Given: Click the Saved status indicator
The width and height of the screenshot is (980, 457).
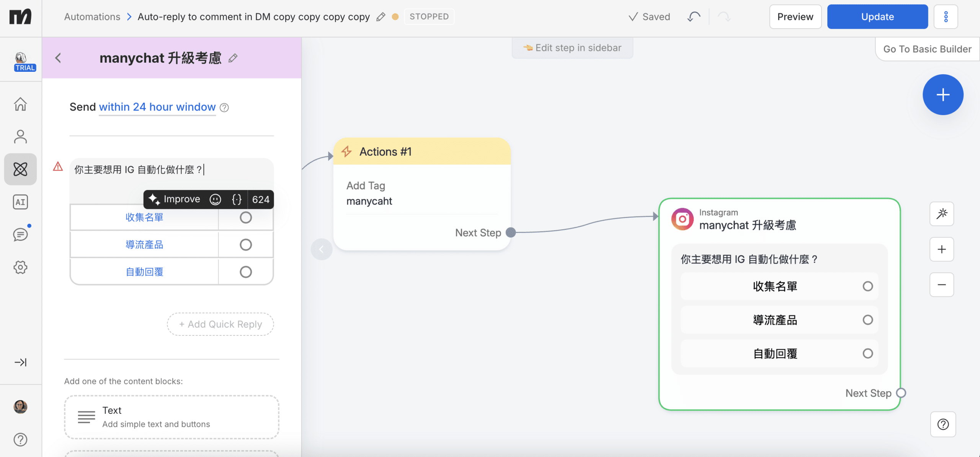Looking at the screenshot, I should pos(649,17).
